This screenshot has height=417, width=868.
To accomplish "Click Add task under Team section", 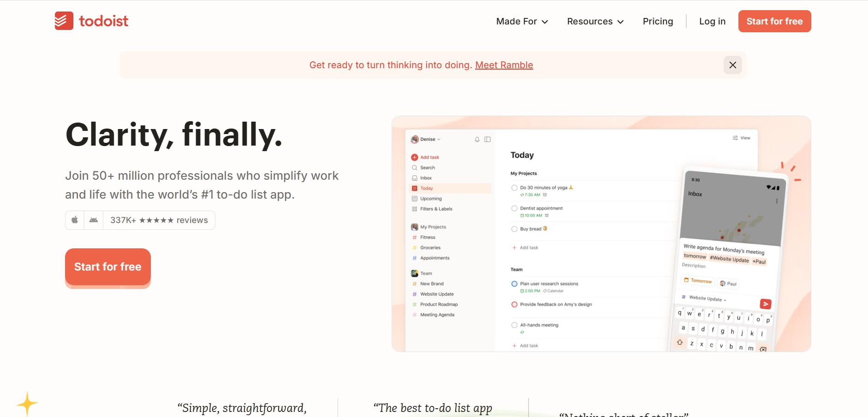I will (525, 346).
